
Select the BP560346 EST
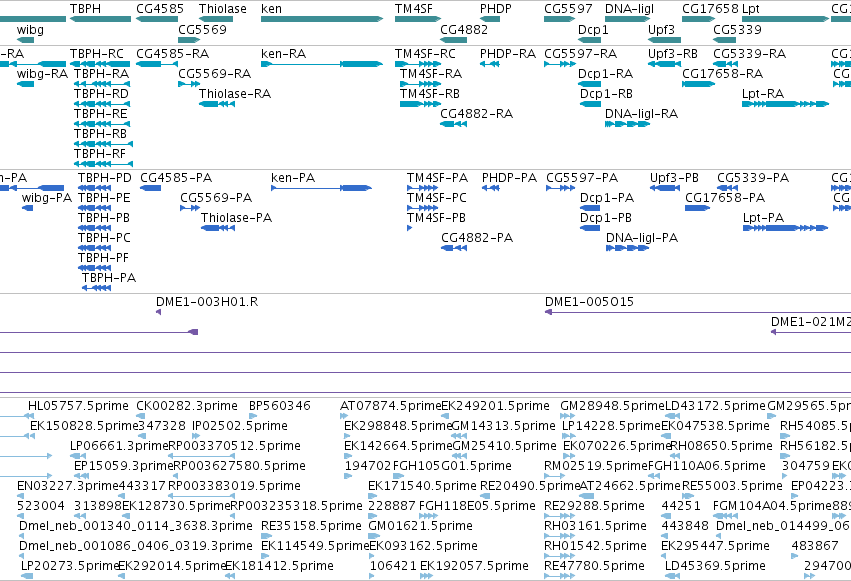pos(253,416)
